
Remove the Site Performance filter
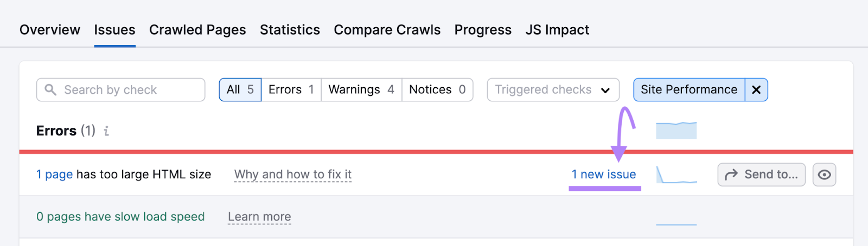coord(756,90)
